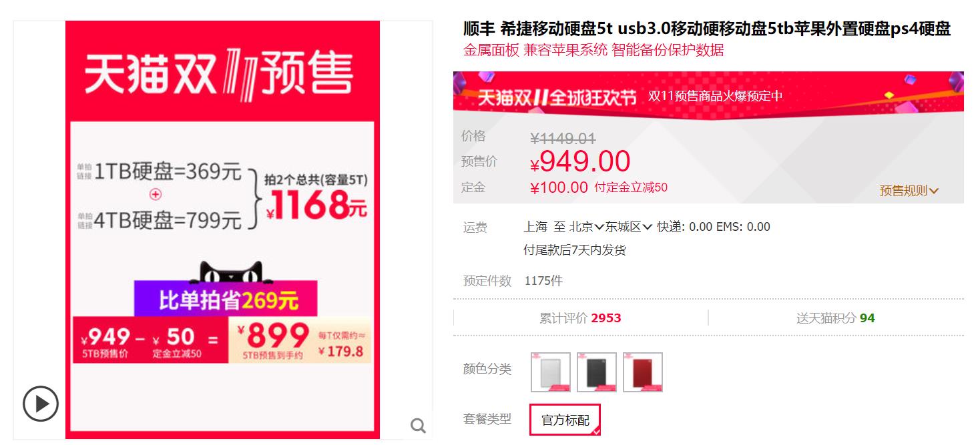Viewport: 980px width, 445px height.
Task: Expand the 预售规则 dropdown
Action: point(909,191)
